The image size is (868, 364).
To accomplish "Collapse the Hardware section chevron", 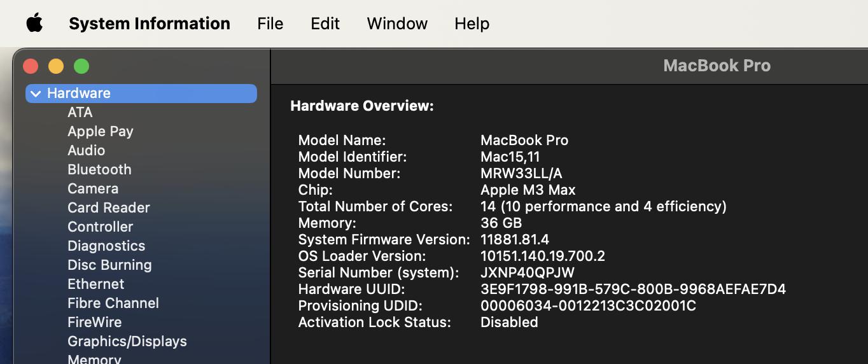I will pos(36,94).
